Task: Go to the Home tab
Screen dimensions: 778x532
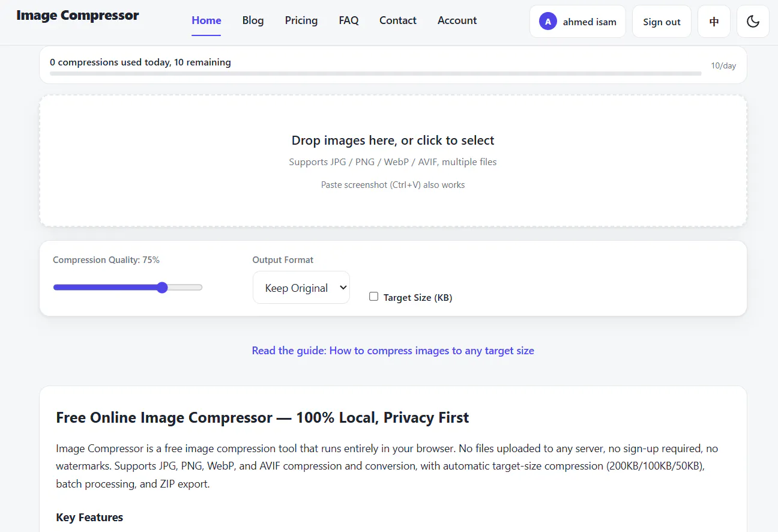Action: 207,20
